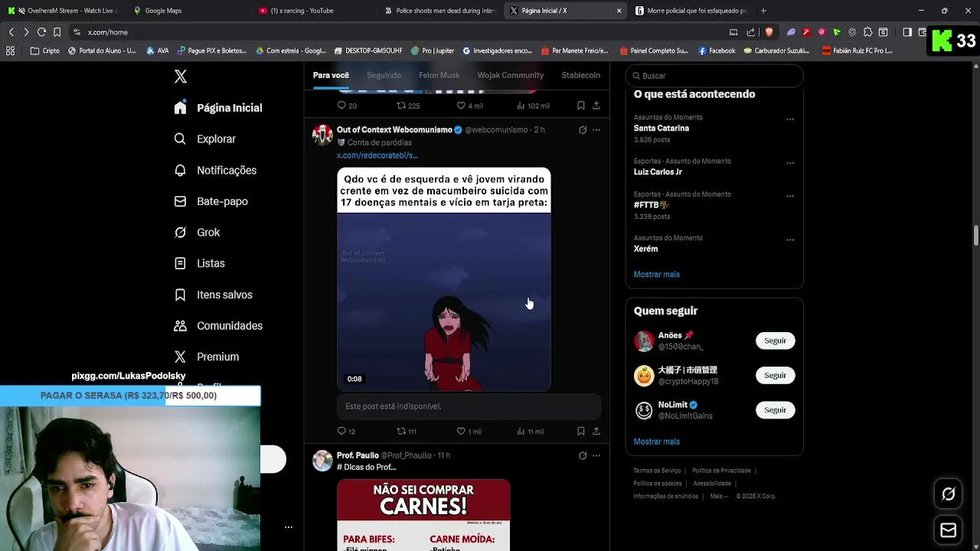Open the Brave Shields lion icon
This screenshot has width=980, height=551.
[x=769, y=32]
